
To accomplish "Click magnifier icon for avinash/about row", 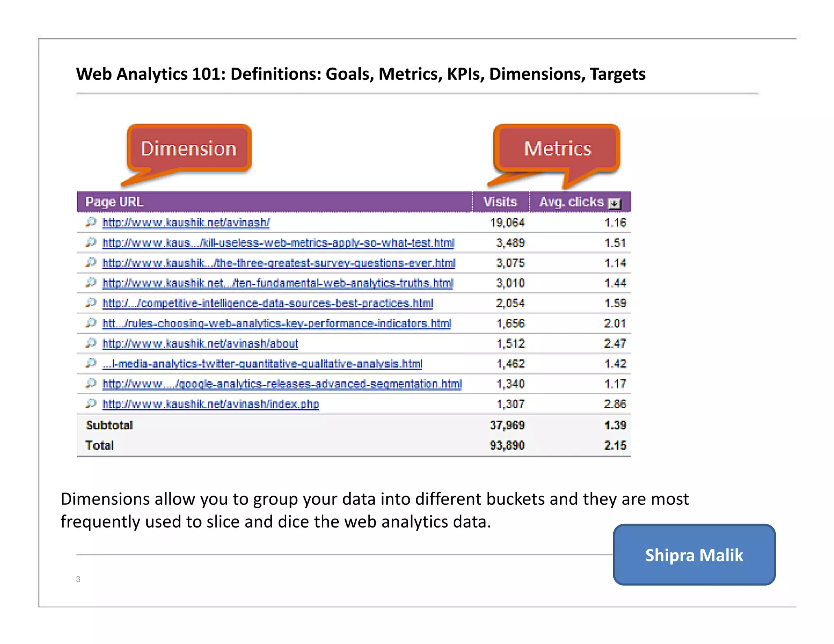I will [x=91, y=343].
